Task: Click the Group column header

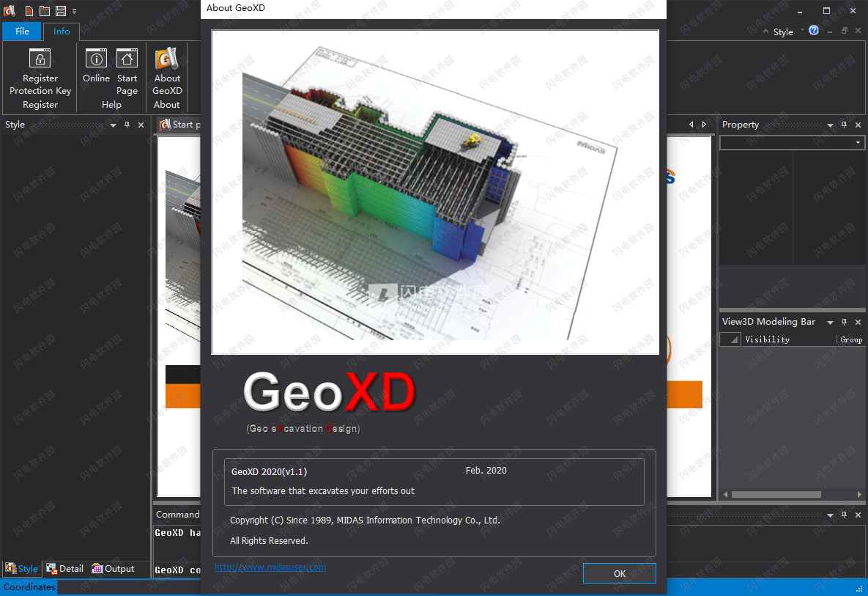Action: 851,339
